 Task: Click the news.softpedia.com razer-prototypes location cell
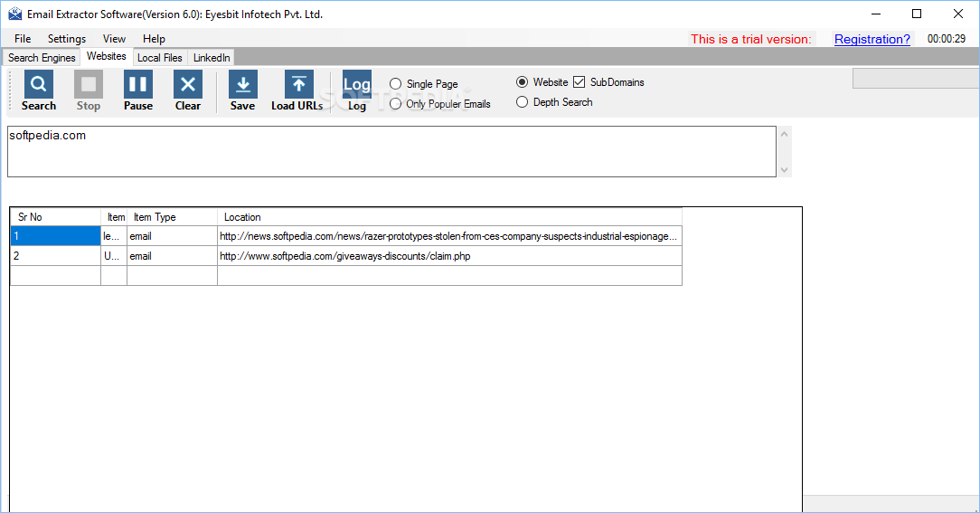(450, 236)
